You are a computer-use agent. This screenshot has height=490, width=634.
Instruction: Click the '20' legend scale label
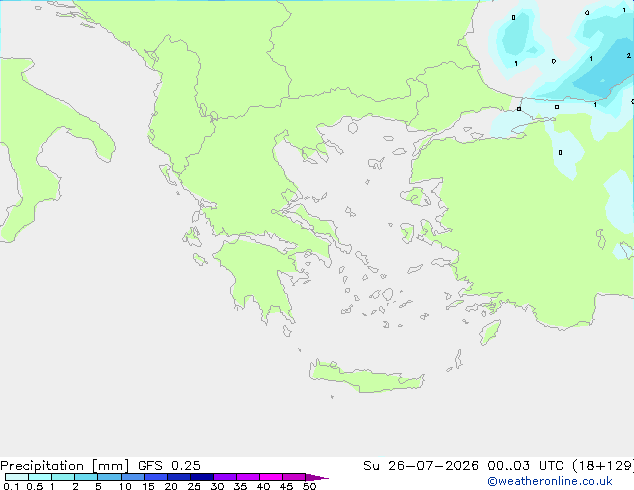(x=171, y=486)
